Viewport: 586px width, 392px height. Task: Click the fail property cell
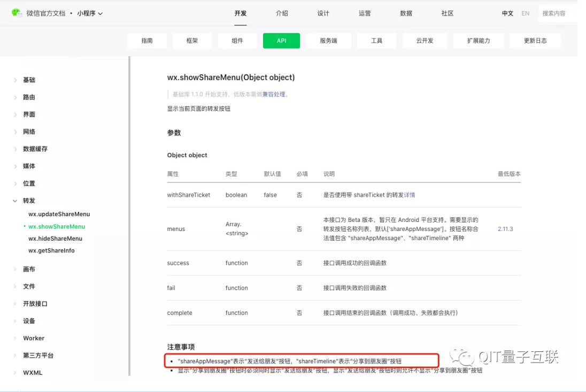pyautogui.click(x=171, y=288)
